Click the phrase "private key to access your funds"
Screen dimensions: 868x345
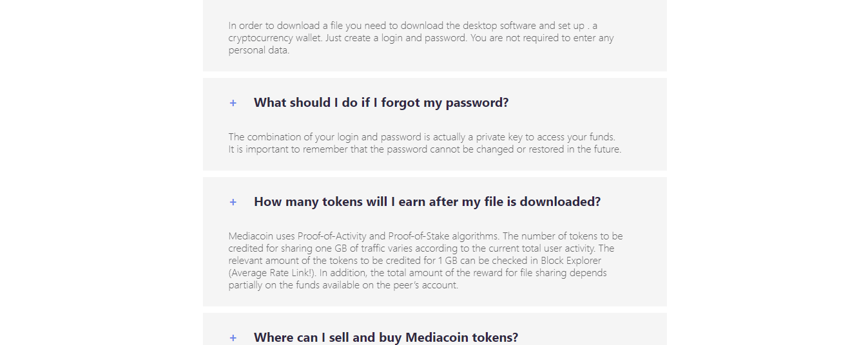point(546,137)
